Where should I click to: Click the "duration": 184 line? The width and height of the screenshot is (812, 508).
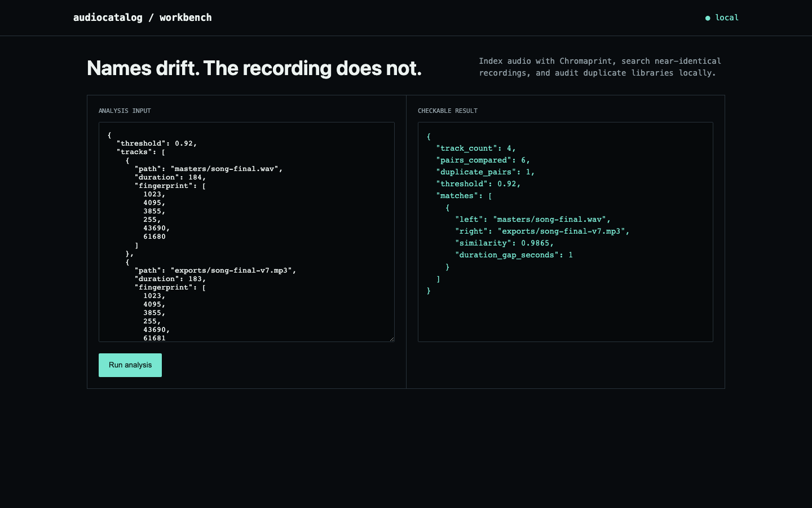coord(170,177)
